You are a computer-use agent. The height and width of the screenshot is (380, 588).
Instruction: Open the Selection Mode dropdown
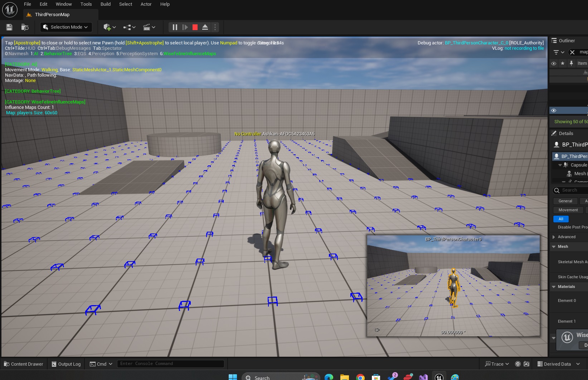point(66,27)
